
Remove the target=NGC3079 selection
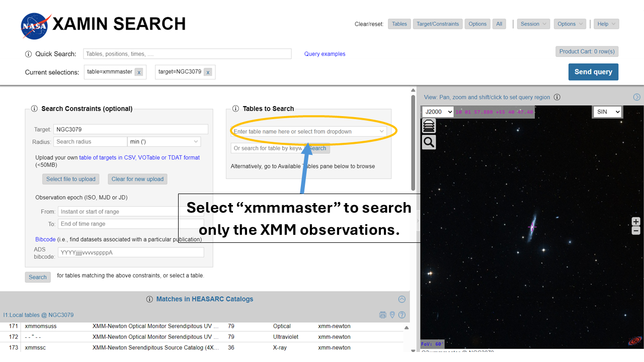(x=207, y=72)
